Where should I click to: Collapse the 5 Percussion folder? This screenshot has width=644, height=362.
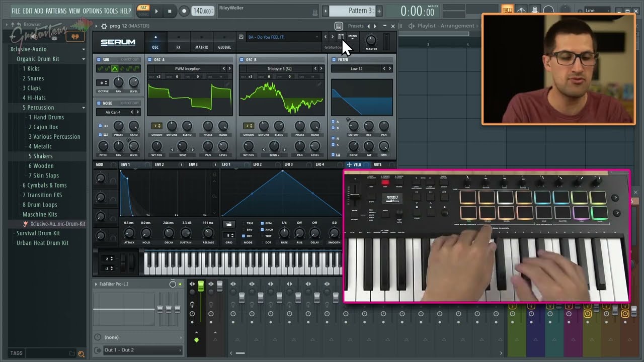[84, 107]
